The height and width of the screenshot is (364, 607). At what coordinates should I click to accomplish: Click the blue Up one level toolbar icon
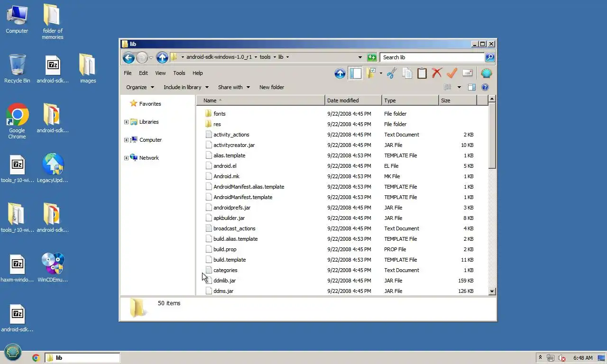pyautogui.click(x=340, y=73)
